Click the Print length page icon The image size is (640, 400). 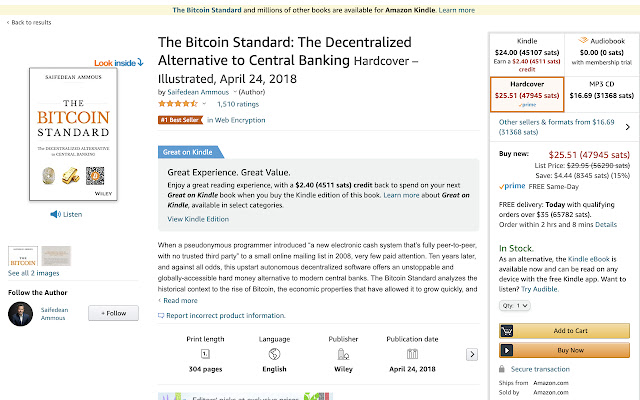[x=204, y=354]
